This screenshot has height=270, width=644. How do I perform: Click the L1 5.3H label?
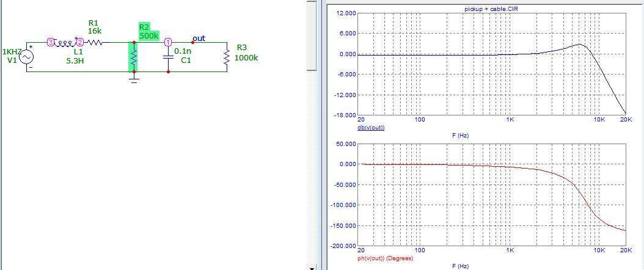(x=76, y=57)
